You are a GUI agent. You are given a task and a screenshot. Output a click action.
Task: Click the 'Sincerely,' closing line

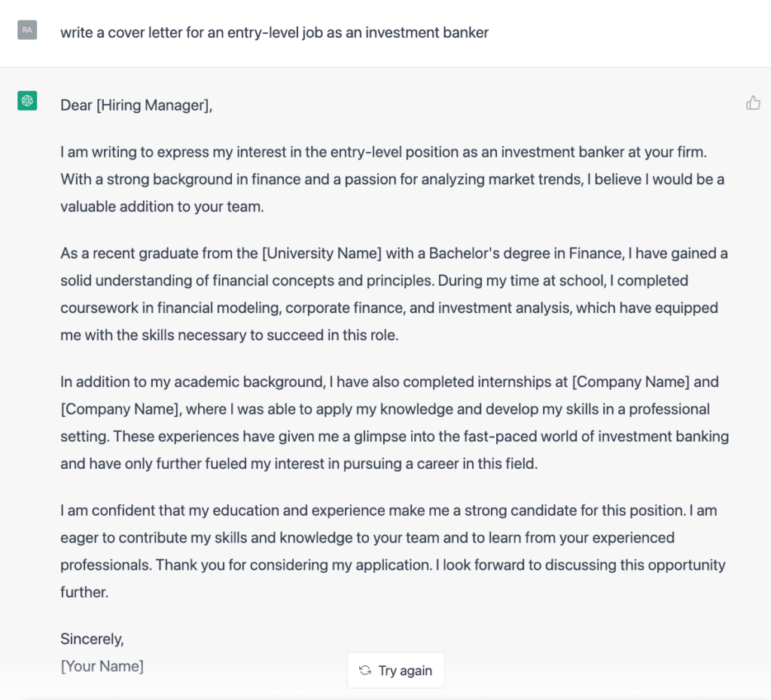click(x=92, y=638)
